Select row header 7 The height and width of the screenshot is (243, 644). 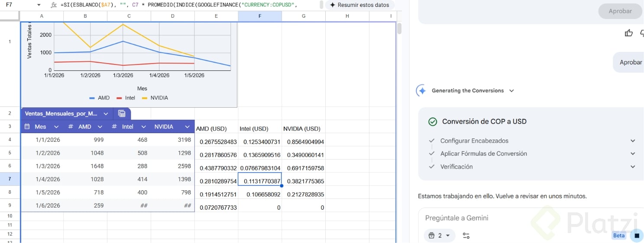(x=10, y=179)
